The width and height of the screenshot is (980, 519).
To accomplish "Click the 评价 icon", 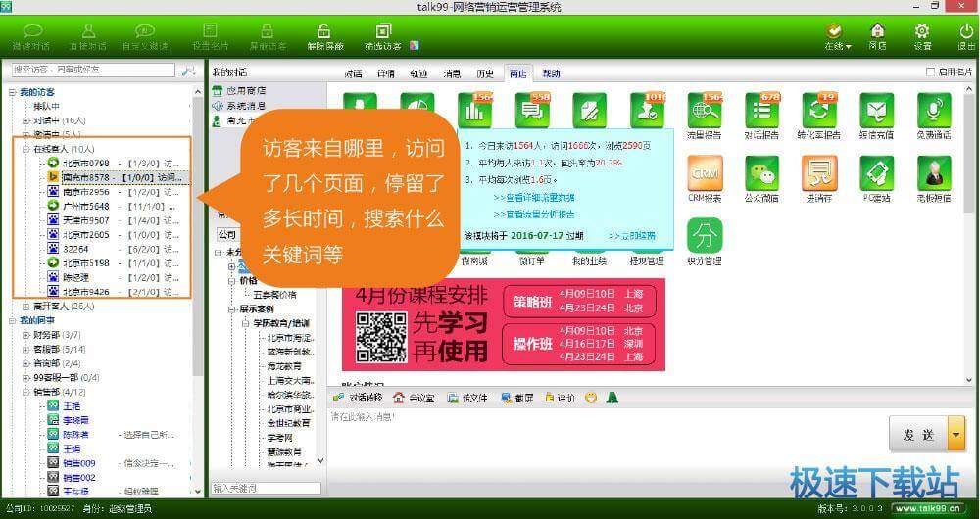I will pyautogui.click(x=550, y=398).
